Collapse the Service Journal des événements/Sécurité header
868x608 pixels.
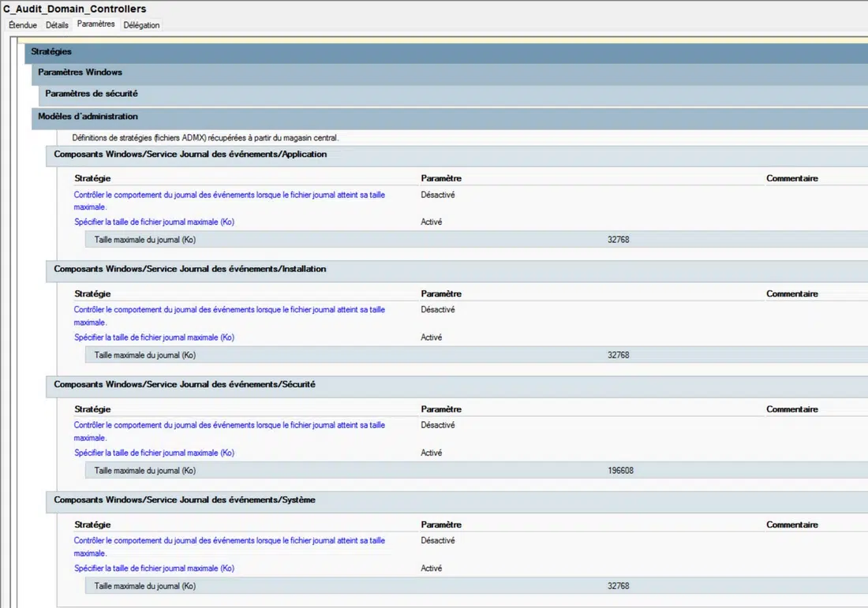(185, 385)
